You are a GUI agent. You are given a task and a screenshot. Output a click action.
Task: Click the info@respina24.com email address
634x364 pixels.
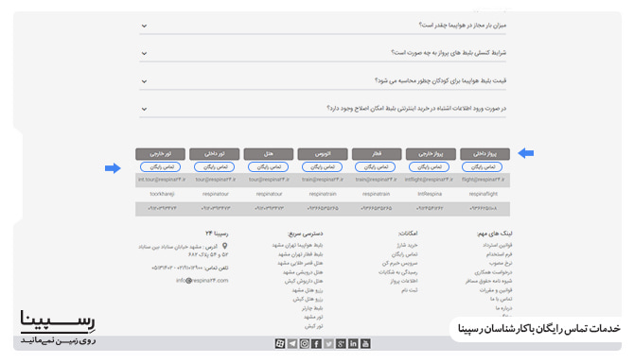(203, 281)
